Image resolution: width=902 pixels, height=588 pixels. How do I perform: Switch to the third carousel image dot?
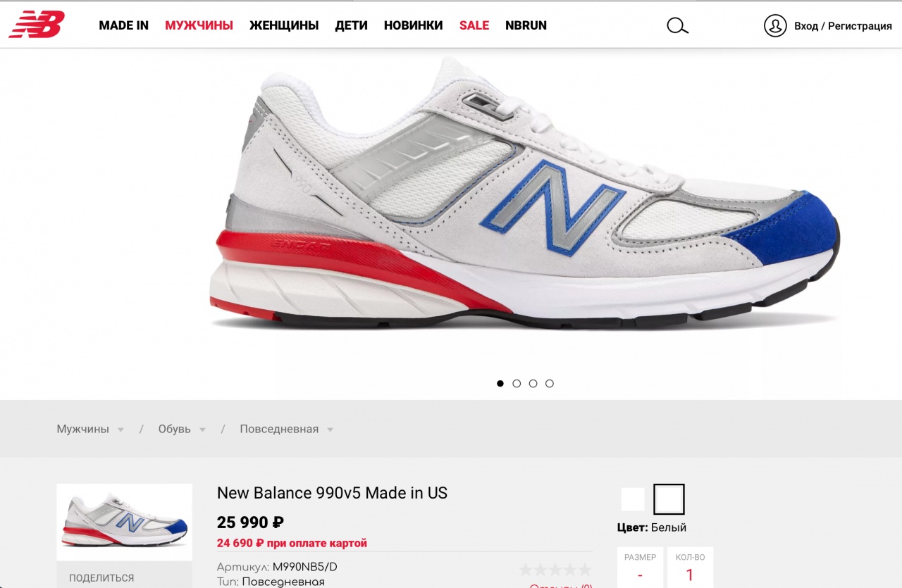point(533,384)
